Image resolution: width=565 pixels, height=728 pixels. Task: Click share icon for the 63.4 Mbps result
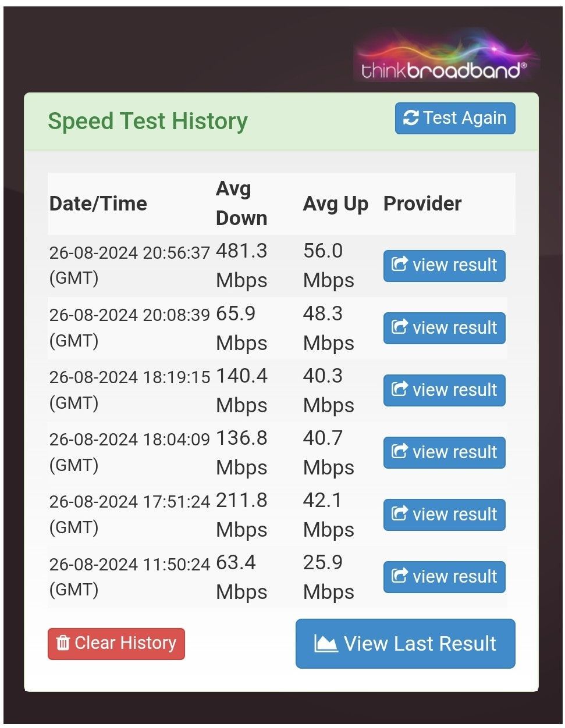399,576
